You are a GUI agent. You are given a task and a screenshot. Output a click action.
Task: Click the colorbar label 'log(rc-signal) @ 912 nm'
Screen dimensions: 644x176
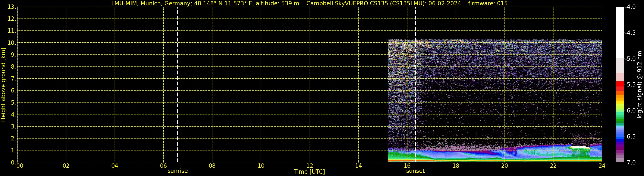pyautogui.click(x=640, y=85)
